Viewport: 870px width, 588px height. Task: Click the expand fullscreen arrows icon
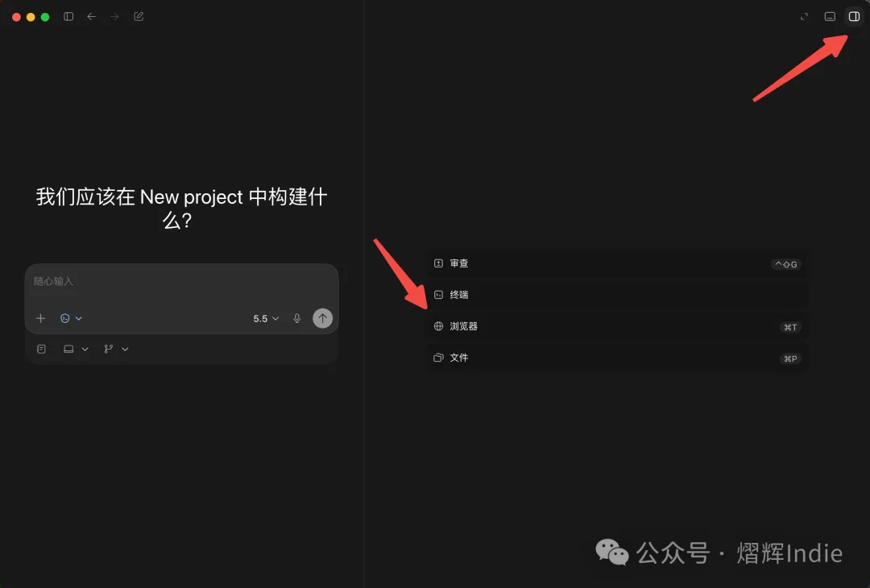(804, 17)
